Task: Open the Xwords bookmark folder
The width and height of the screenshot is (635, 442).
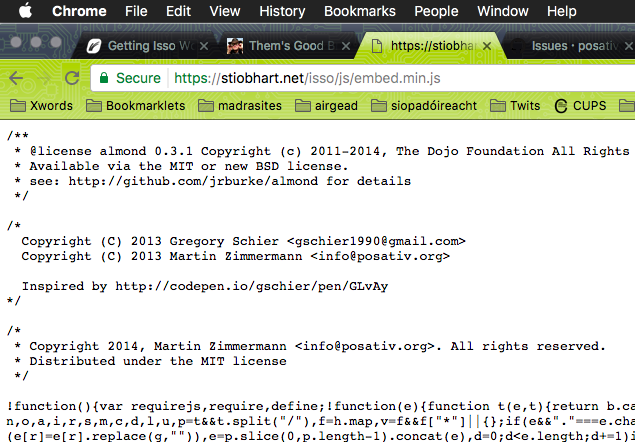Action: [41, 106]
